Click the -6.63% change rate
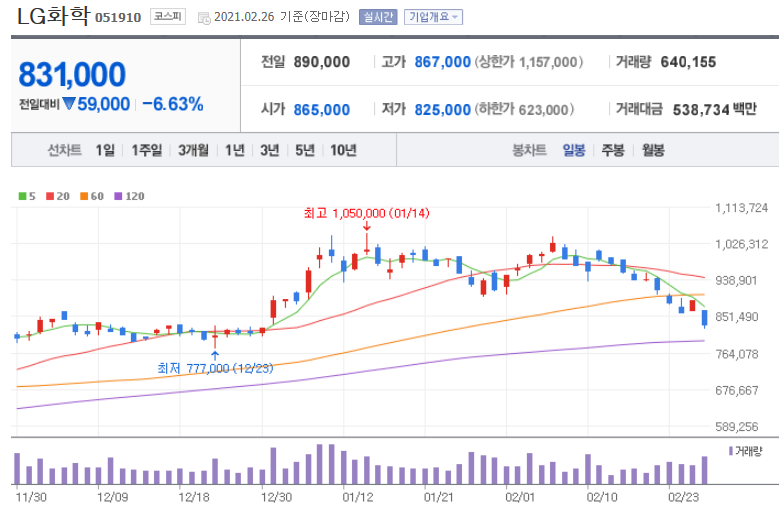 [172, 104]
